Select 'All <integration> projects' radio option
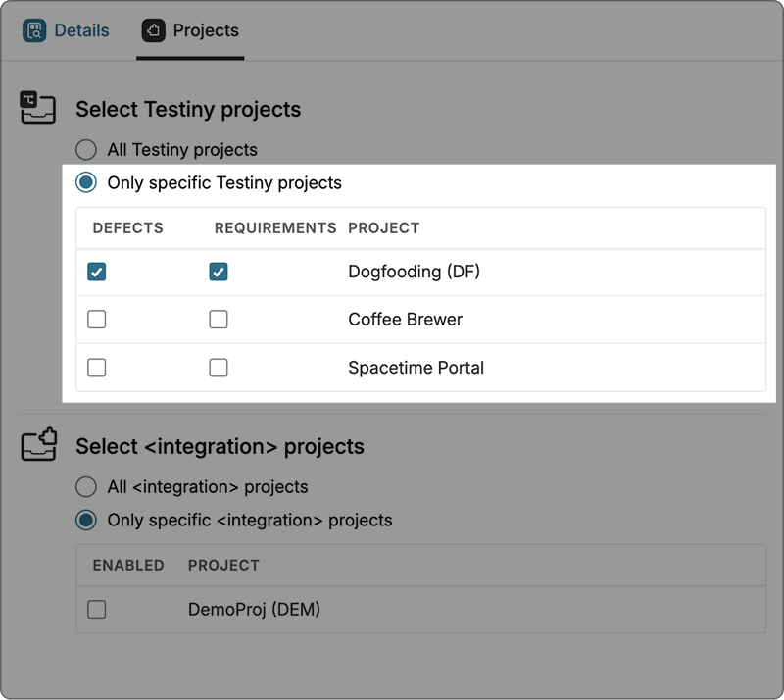The image size is (784, 700). tap(86, 486)
